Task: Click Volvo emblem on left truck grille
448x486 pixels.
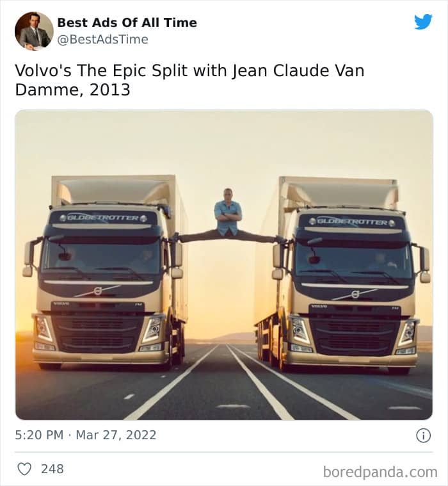Action: 98,291
